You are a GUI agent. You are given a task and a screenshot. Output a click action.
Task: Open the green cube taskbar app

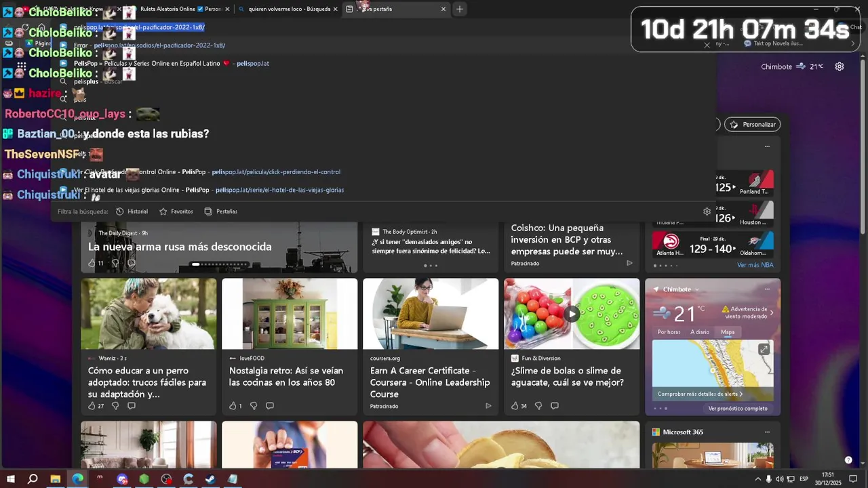(144, 479)
